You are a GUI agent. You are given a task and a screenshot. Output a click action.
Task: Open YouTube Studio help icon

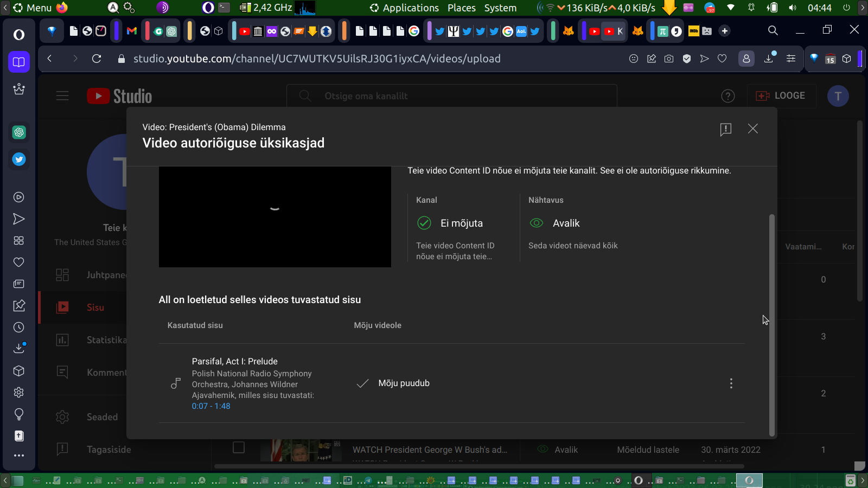coord(727,96)
